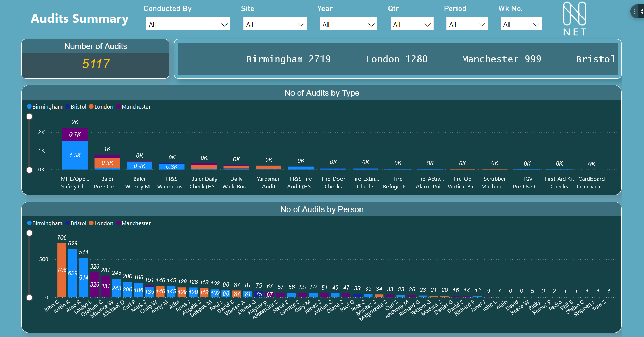
Task: Click London legend dot in Audits by Type
Action: pyautogui.click(x=92, y=106)
